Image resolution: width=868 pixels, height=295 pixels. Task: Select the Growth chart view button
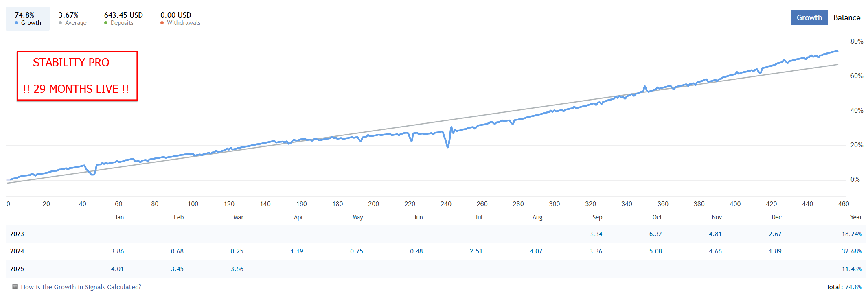(809, 17)
